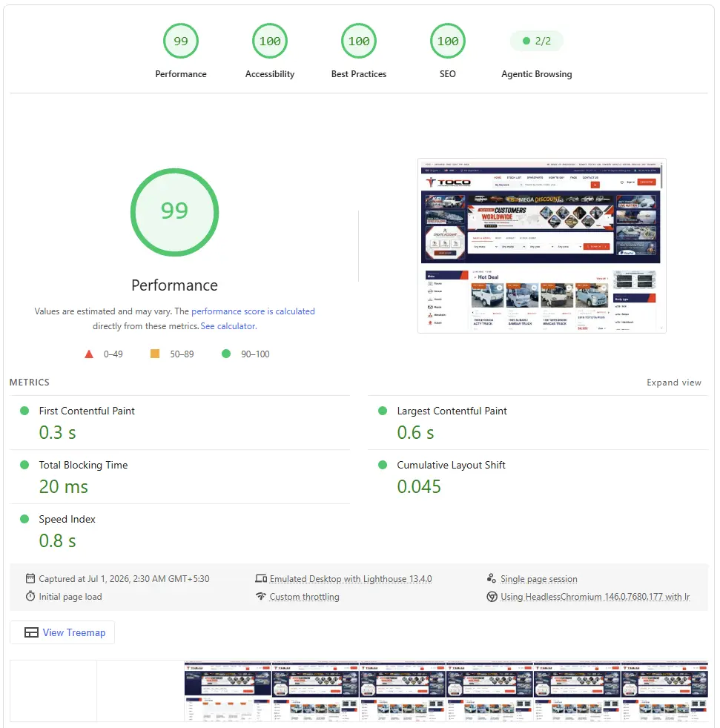Click the 20 ms blocking time value
The width and height of the screenshot is (720, 728).
tap(63, 486)
